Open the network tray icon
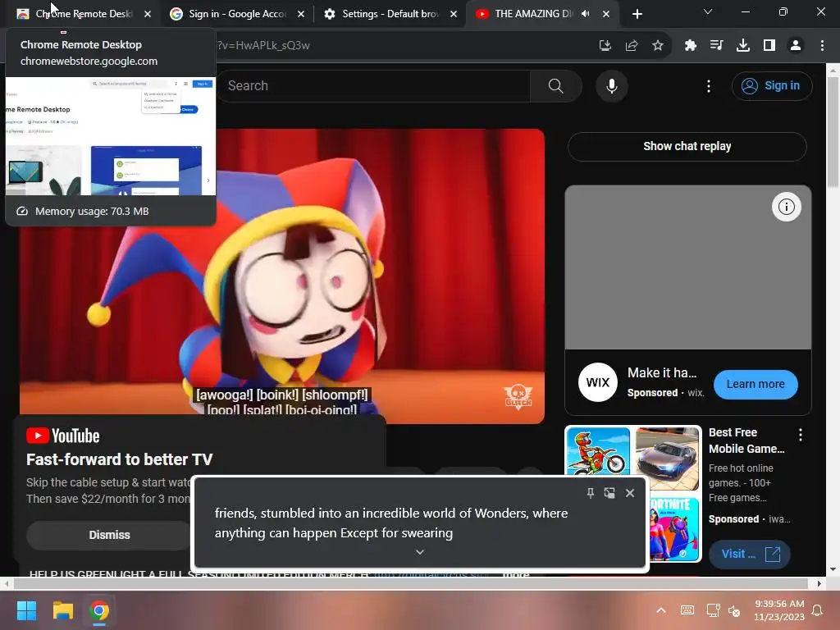Screen dimensions: 840x630 (713, 610)
